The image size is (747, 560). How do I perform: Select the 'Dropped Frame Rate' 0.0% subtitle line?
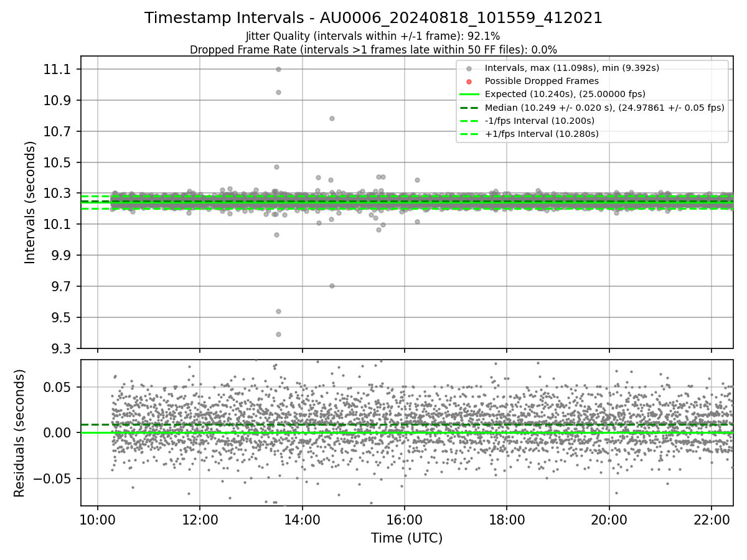tap(374, 49)
